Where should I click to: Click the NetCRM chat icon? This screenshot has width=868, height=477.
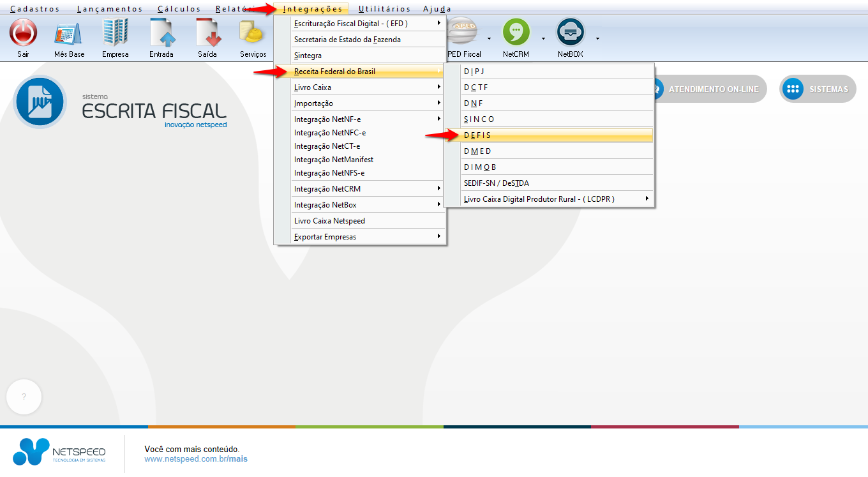516,32
